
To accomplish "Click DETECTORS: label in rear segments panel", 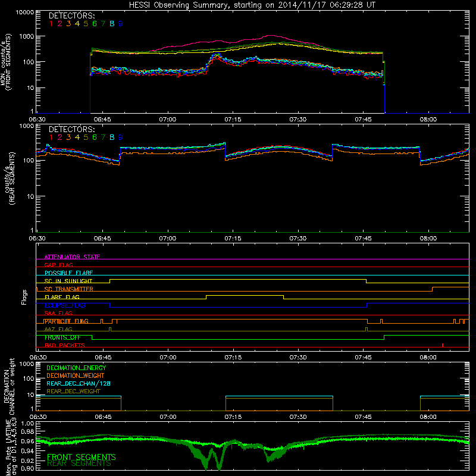I will (x=71, y=129).
